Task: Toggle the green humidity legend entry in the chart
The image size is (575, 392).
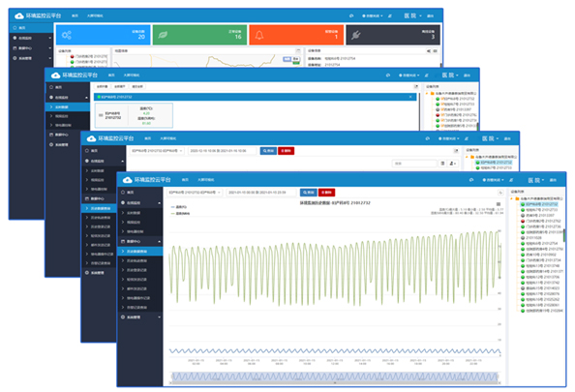Action: (x=180, y=213)
